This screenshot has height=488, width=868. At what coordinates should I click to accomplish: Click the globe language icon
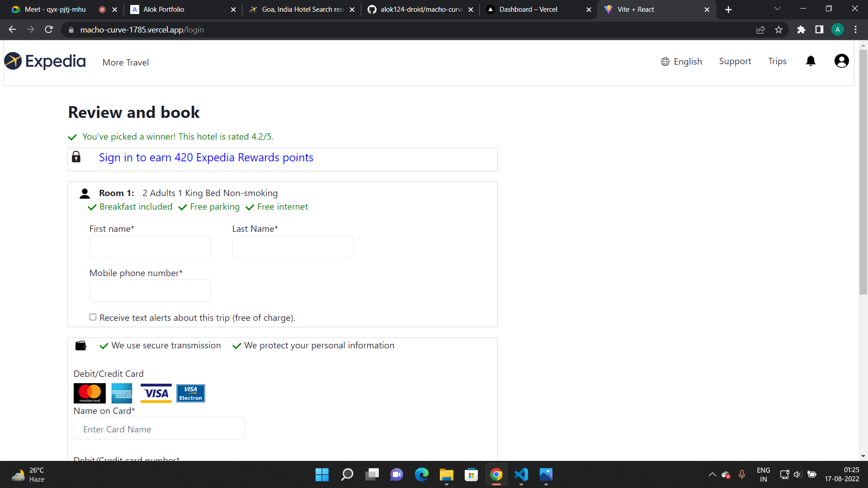pyautogui.click(x=665, y=62)
